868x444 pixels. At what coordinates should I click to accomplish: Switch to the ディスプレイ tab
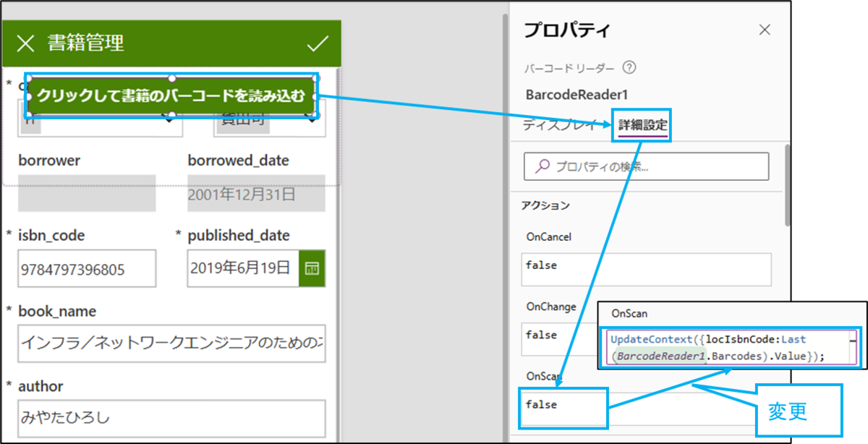[560, 125]
